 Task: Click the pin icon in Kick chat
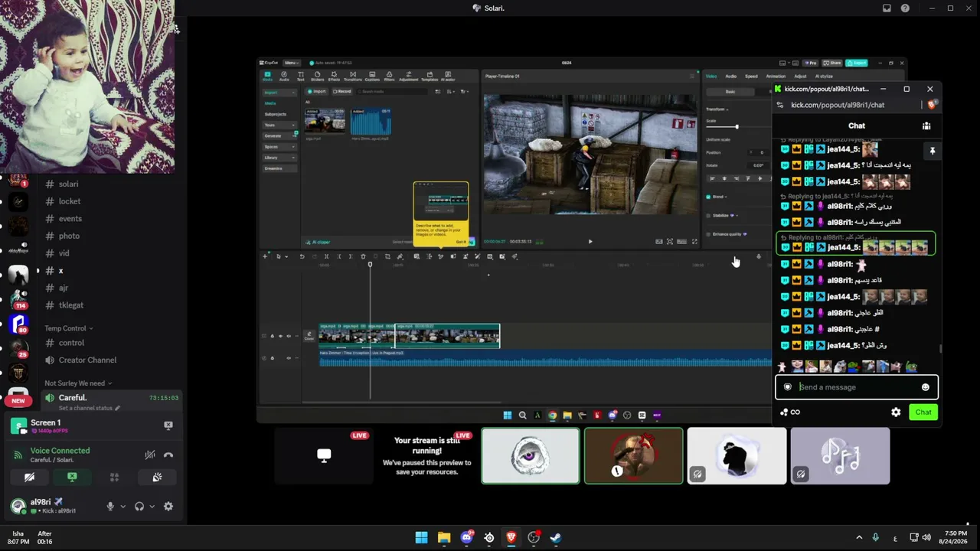point(932,152)
